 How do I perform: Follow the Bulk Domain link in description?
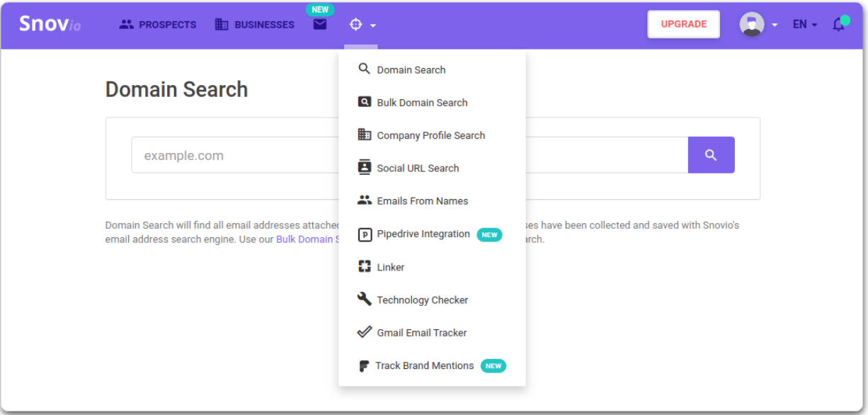point(307,239)
